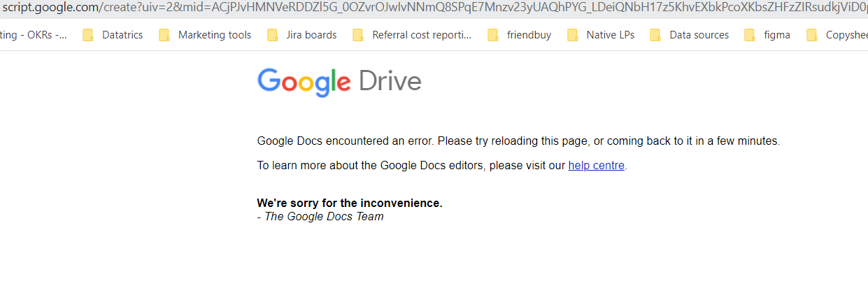Follow the help centre link
Screen dimensions: 868x293
tap(596, 166)
